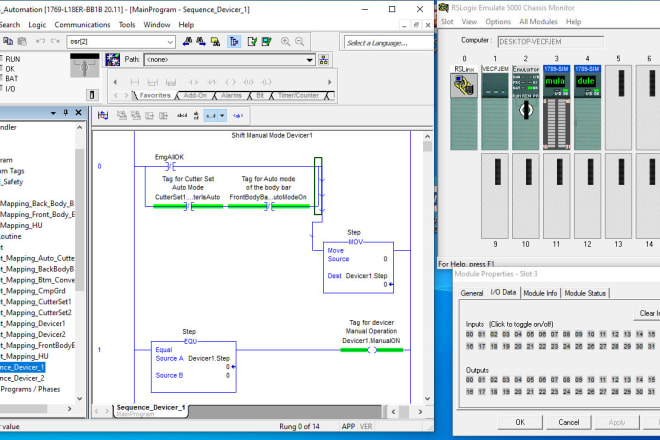The height and width of the screenshot is (440, 660).
Task: Click the Rung instruction icon in palette
Action: coord(135,82)
